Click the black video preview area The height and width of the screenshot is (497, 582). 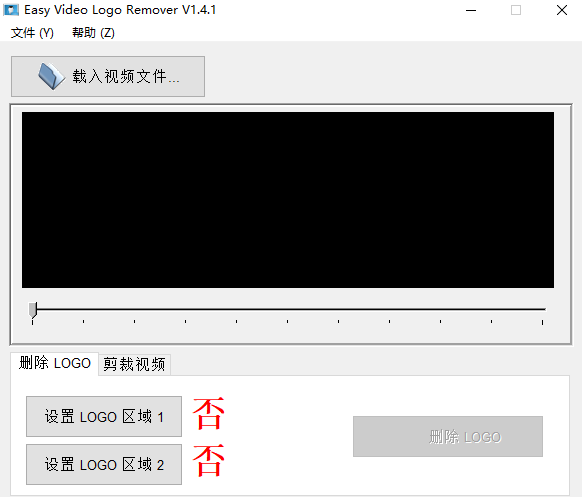(288, 200)
